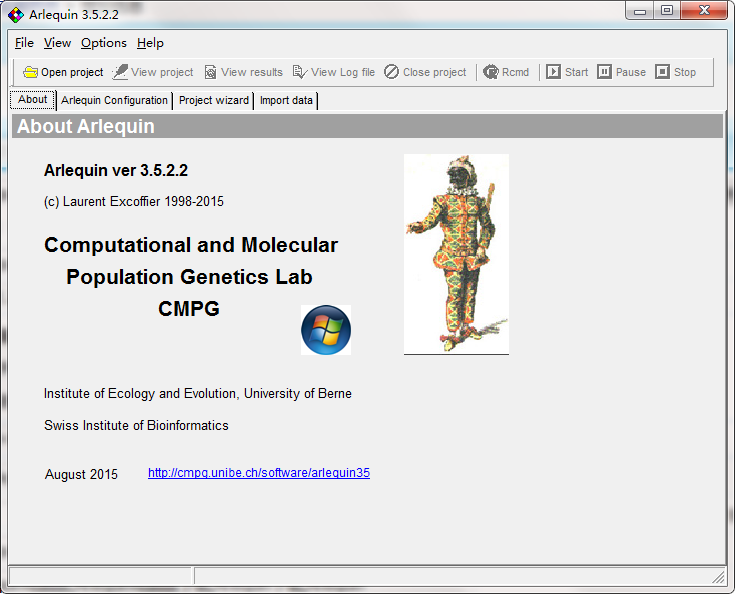The height and width of the screenshot is (594, 735).
Task: Click 'Swiss Institute of Bioinformatics' text
Action: (136, 425)
